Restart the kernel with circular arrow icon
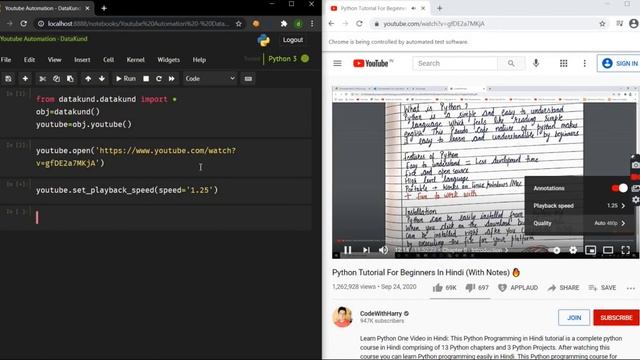The image size is (640, 360). (x=159, y=79)
